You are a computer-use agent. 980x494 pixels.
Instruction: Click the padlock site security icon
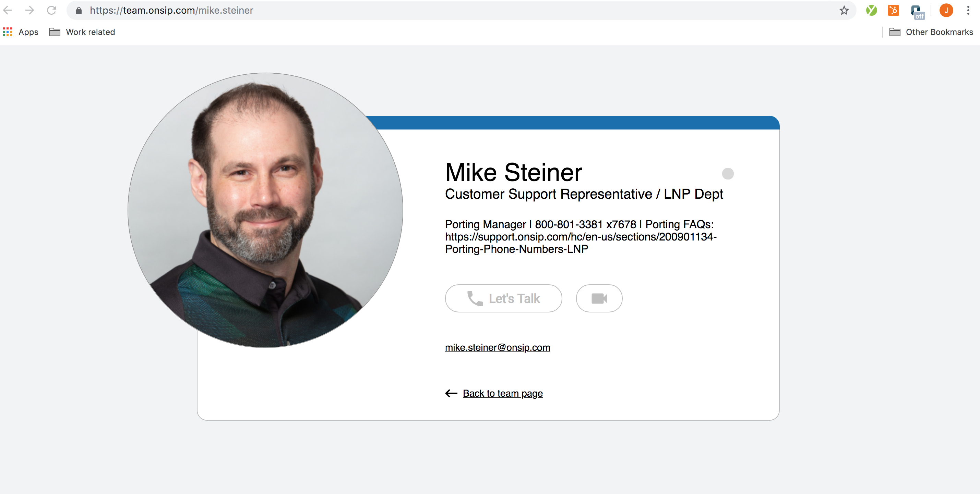pos(79,11)
